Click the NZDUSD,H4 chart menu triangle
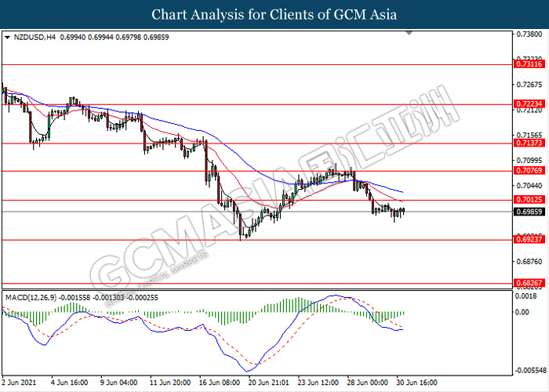Screen dimensions: 549x392 [x=8, y=37]
